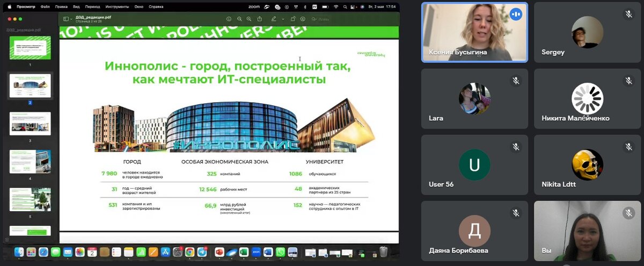Open the Просмотр app menu
644x266 pixels.
[26, 6]
